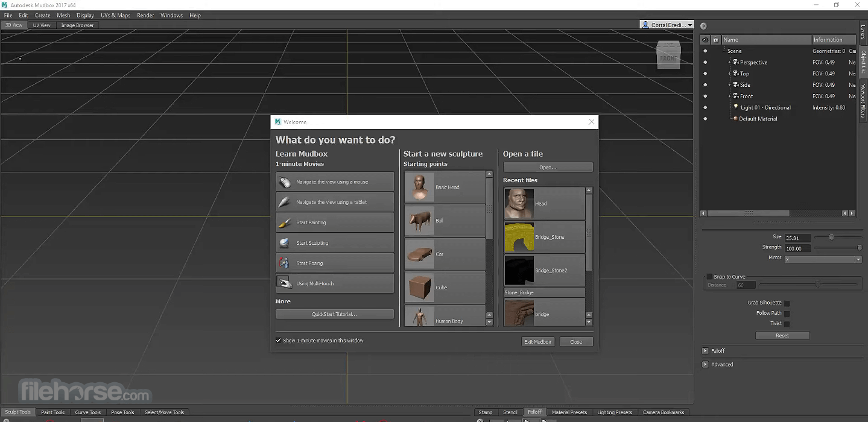The width and height of the screenshot is (868, 422).
Task: Select the Default Material sphere icon
Action: (735, 119)
